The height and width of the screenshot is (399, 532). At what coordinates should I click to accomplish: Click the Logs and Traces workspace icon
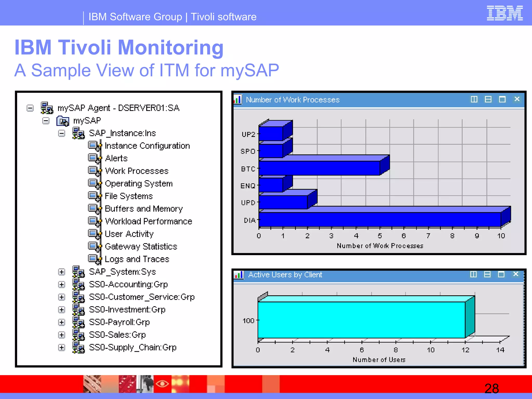95,259
